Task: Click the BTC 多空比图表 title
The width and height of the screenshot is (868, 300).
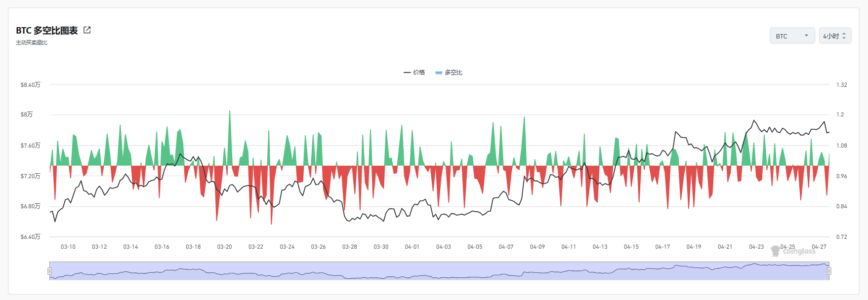Action: coord(47,31)
